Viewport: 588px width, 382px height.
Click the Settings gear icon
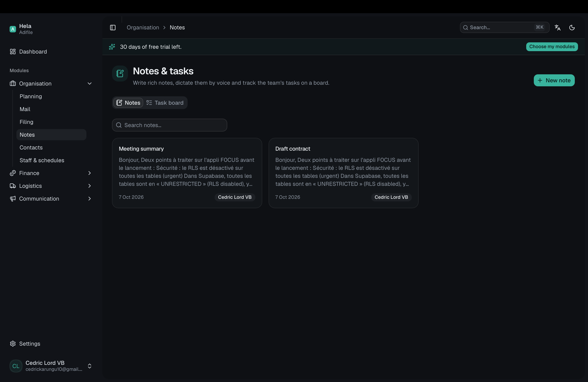click(x=13, y=343)
